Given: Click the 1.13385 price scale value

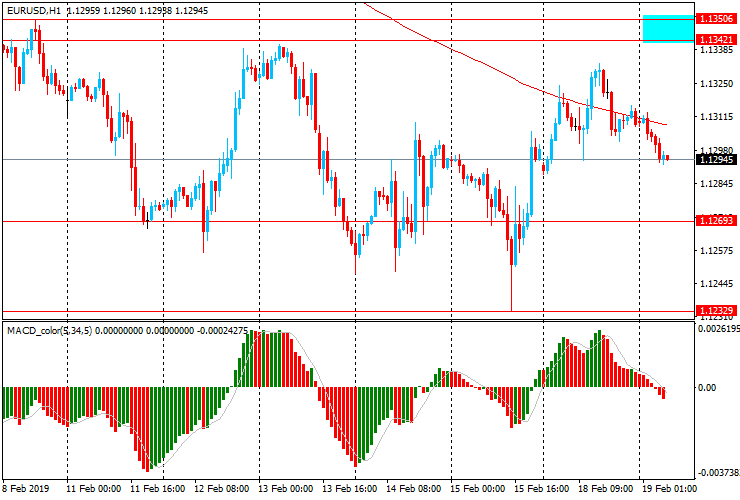Looking at the screenshot, I should click(716, 50).
